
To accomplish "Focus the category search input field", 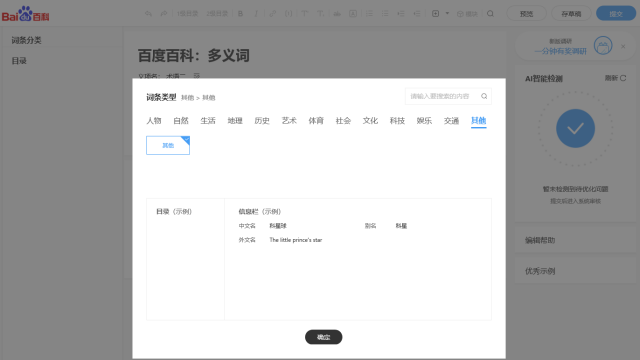I will (x=443, y=96).
